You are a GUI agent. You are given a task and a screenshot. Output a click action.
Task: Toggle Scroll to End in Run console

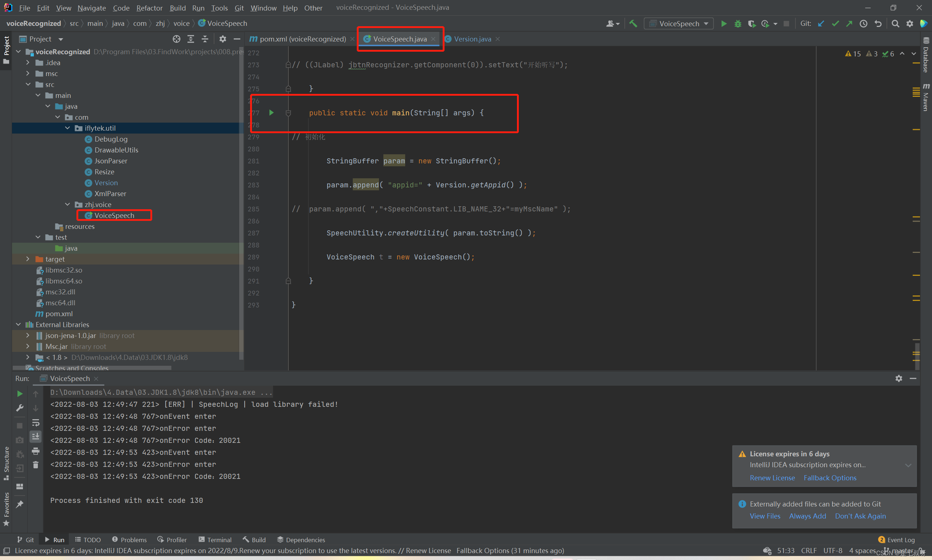35,437
